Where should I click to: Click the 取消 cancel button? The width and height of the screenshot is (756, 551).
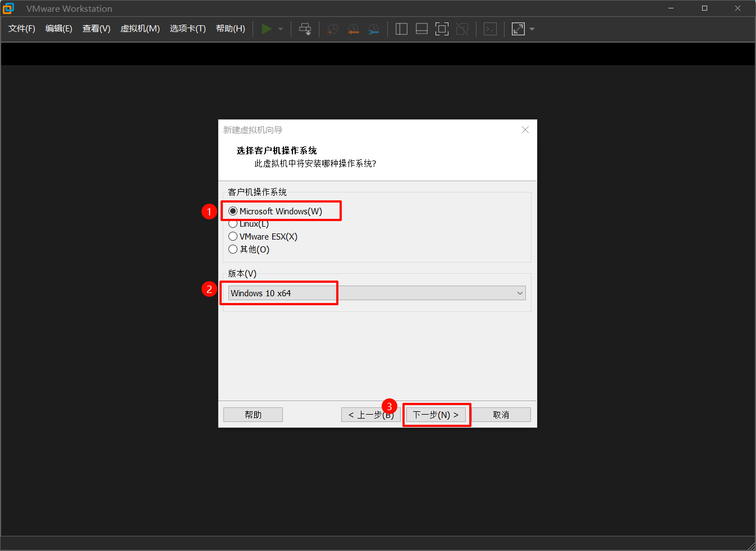[x=501, y=415]
